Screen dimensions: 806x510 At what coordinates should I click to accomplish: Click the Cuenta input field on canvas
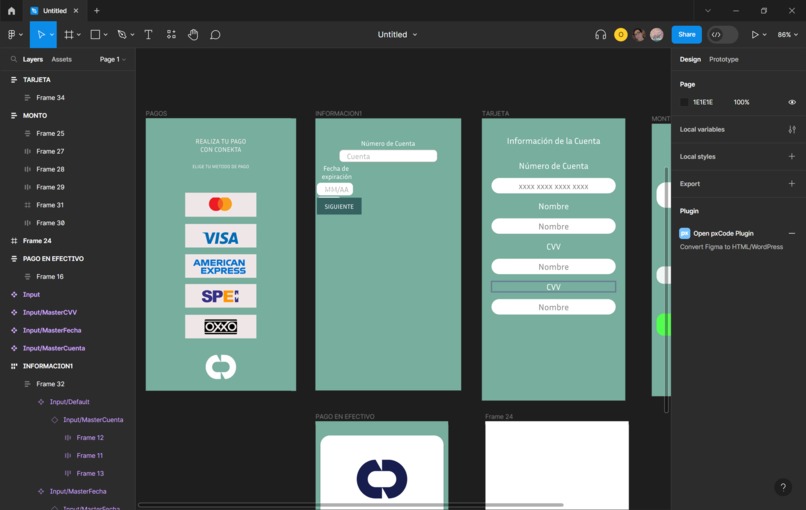coord(388,156)
